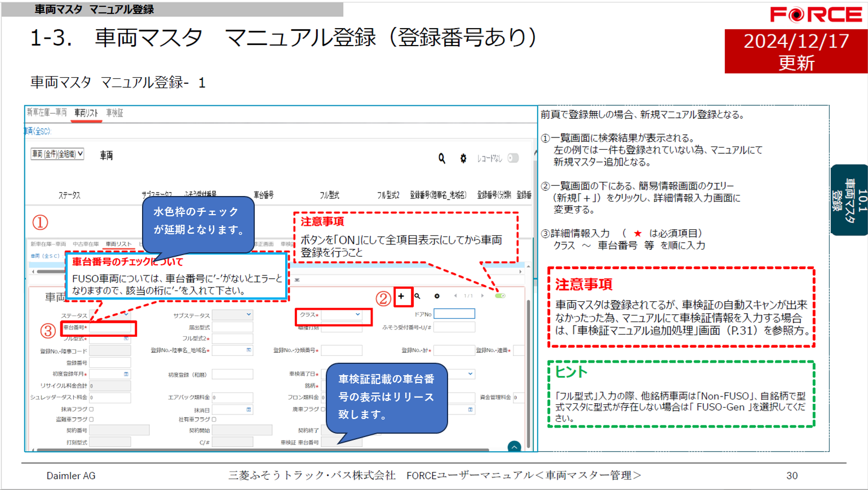868x490 pixels.
Task: Click the magnifier icon in vehicle list header
Action: pyautogui.click(x=442, y=159)
